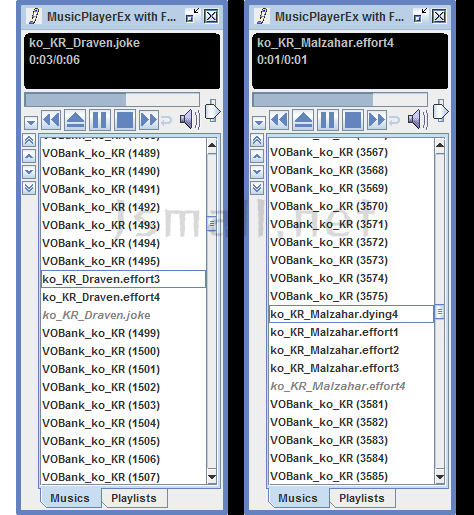Select VOBank_ko_KR (1489) track
The width and height of the screenshot is (474, 515).
tap(123, 153)
